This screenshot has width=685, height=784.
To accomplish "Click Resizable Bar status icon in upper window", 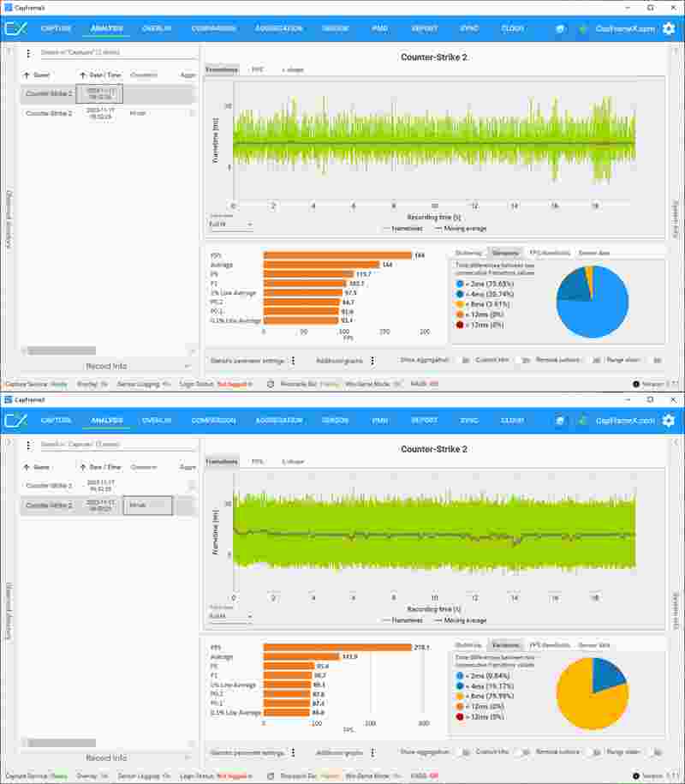I will click(271, 384).
